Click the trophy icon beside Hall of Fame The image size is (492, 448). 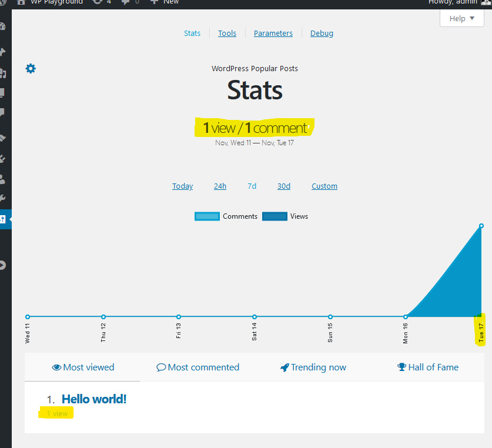[401, 367]
